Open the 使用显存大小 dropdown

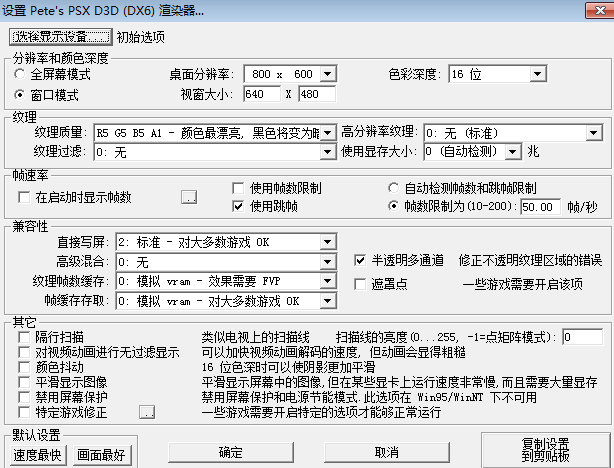pyautogui.click(x=473, y=151)
